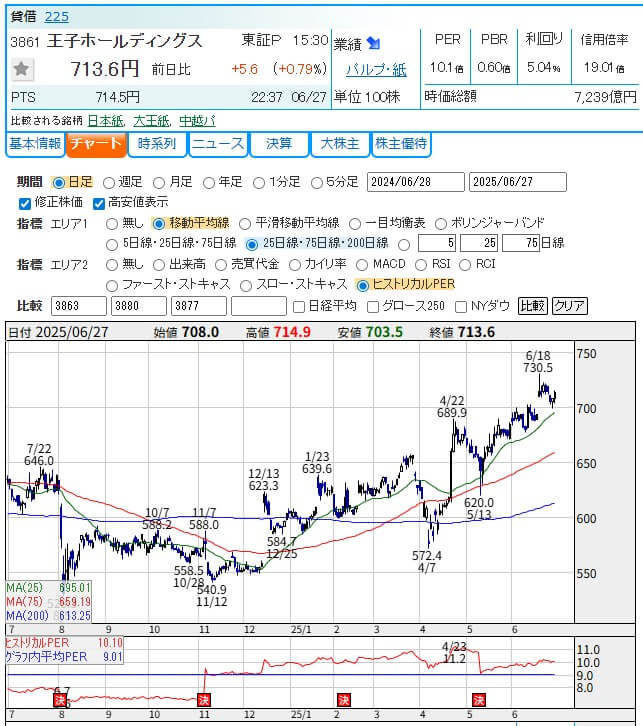Screen dimensions: 643x726
Task: Select MACD indicator radio
Action: pos(362,265)
